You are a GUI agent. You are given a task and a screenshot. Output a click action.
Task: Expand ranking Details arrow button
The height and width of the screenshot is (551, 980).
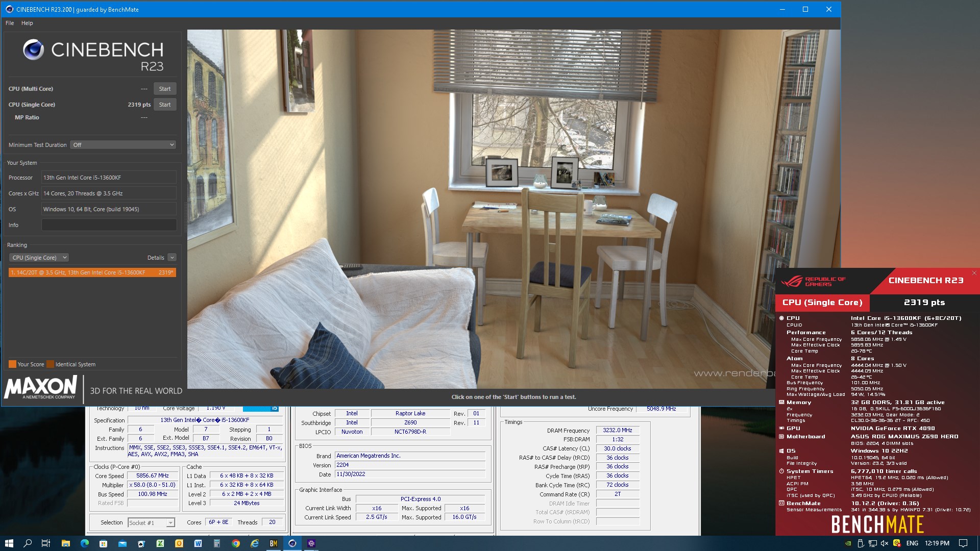[x=172, y=258]
